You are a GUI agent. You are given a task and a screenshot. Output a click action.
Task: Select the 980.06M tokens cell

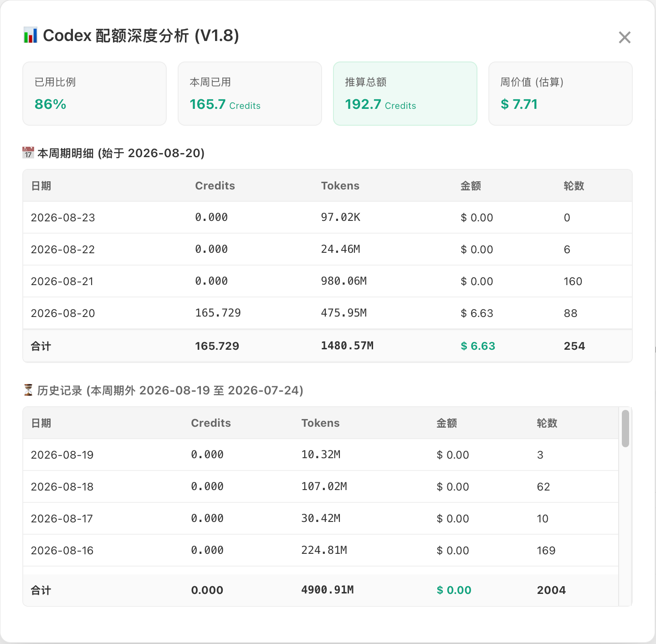[x=344, y=281]
